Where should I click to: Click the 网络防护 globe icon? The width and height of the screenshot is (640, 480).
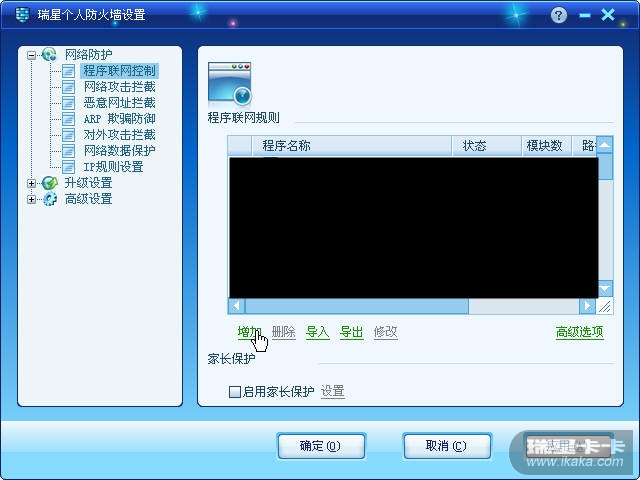click(x=49, y=54)
